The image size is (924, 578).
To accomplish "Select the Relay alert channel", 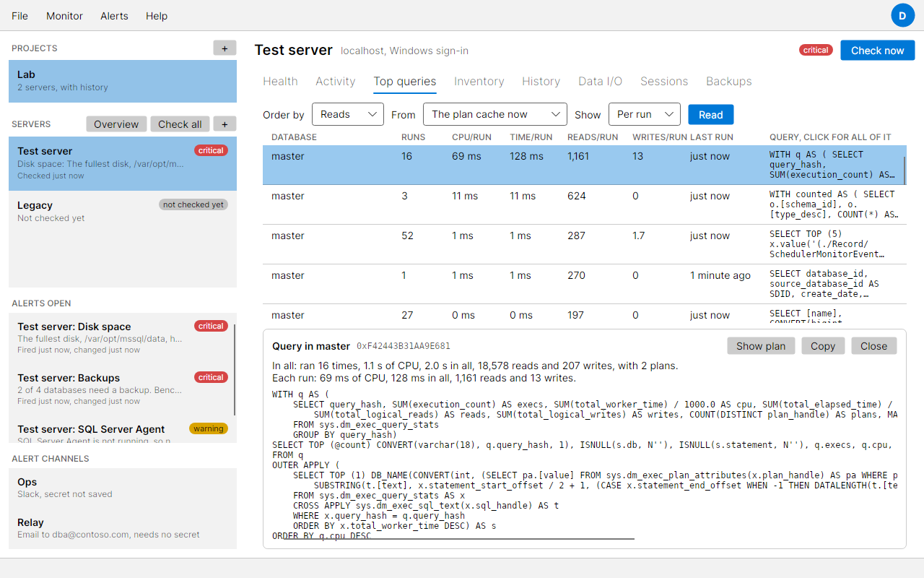I will click(x=123, y=528).
